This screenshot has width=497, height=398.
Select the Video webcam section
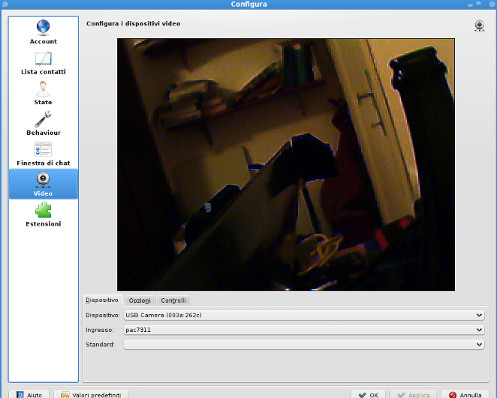43,184
